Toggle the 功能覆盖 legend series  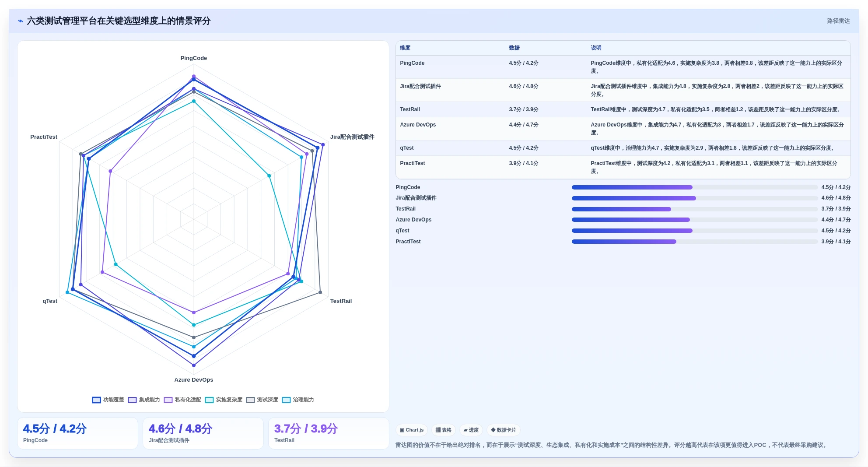click(x=108, y=400)
